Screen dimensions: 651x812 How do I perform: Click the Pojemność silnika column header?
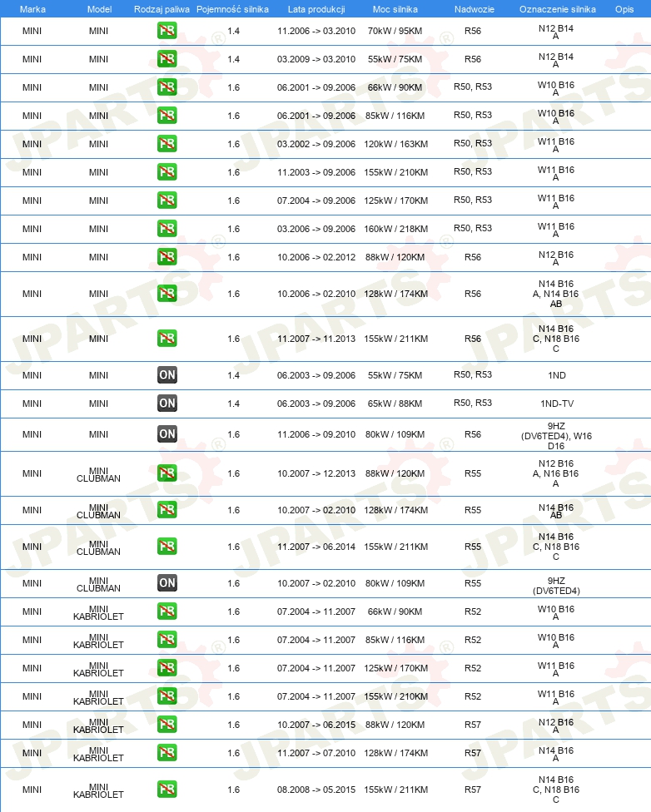point(233,9)
